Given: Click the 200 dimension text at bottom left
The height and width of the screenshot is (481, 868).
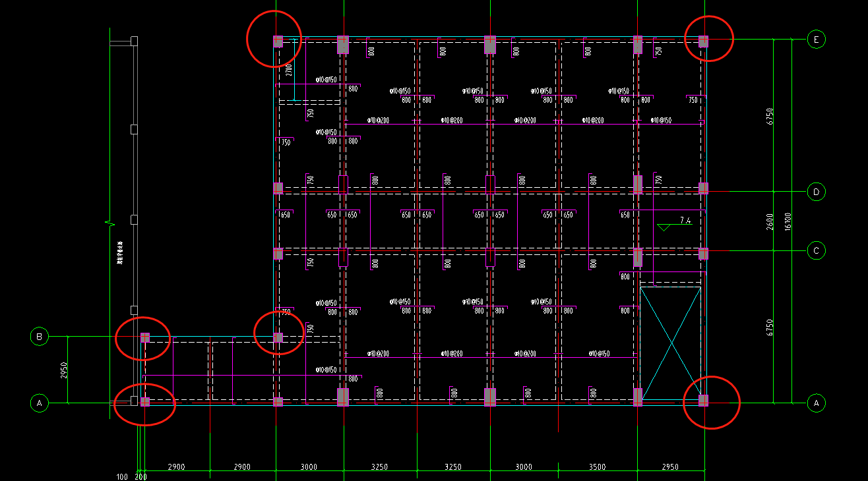Looking at the screenshot, I should pyautogui.click(x=140, y=476).
